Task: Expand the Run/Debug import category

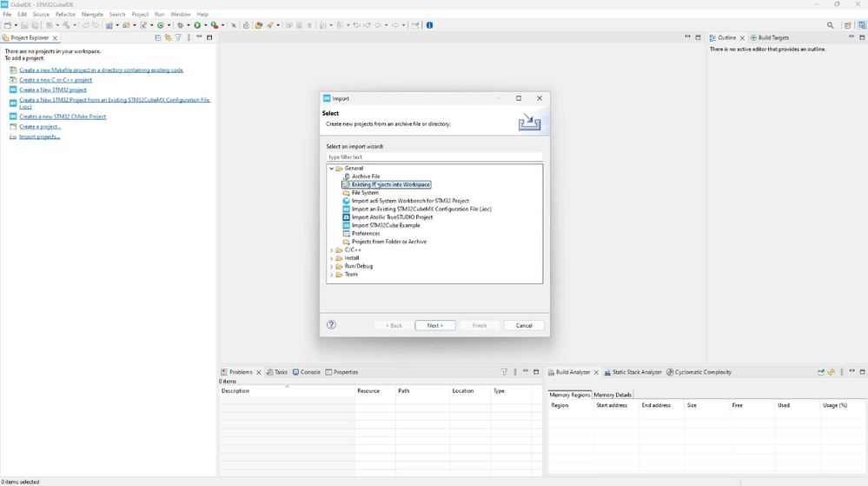Action: (331, 267)
